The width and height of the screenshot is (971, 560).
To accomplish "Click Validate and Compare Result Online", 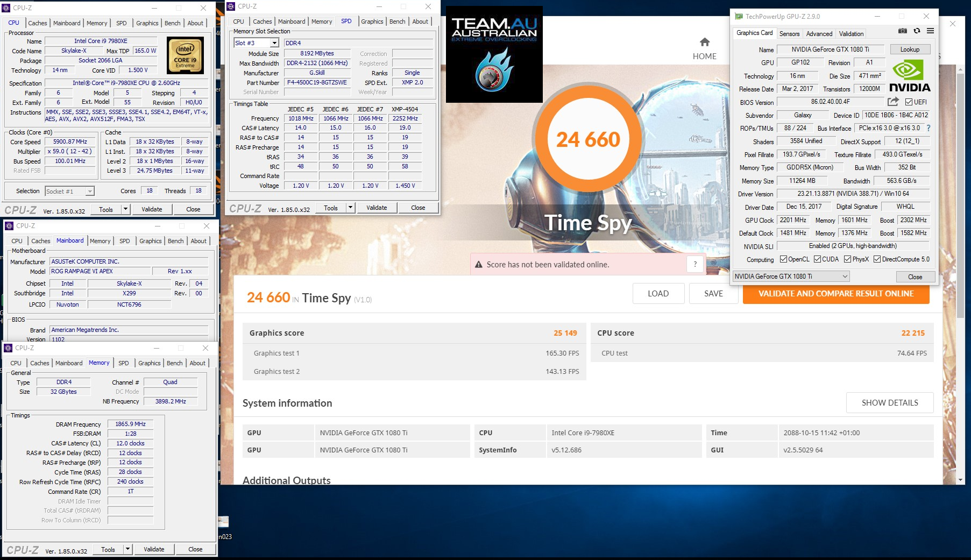I will click(x=836, y=293).
